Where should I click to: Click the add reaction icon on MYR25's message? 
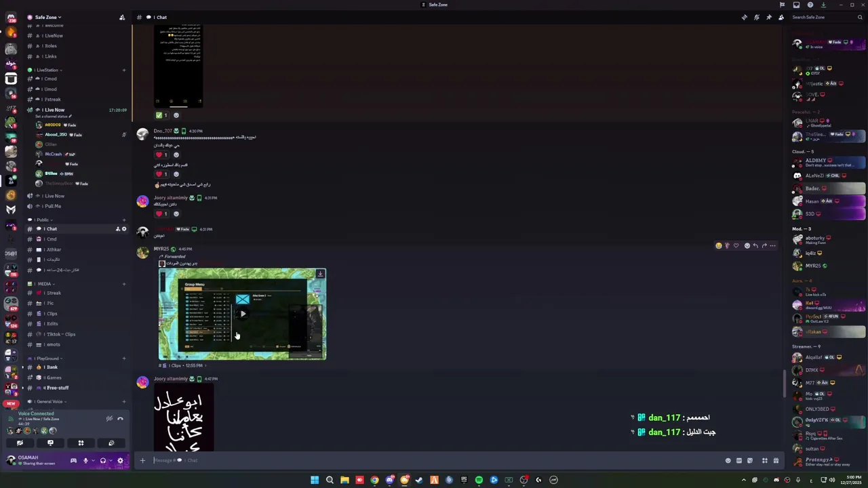point(747,245)
